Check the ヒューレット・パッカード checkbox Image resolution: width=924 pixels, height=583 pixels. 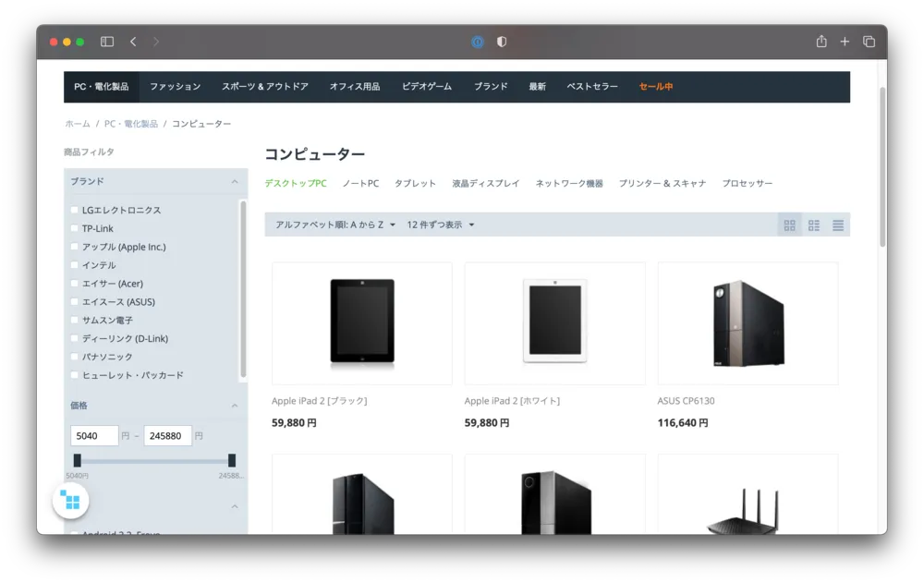(74, 374)
